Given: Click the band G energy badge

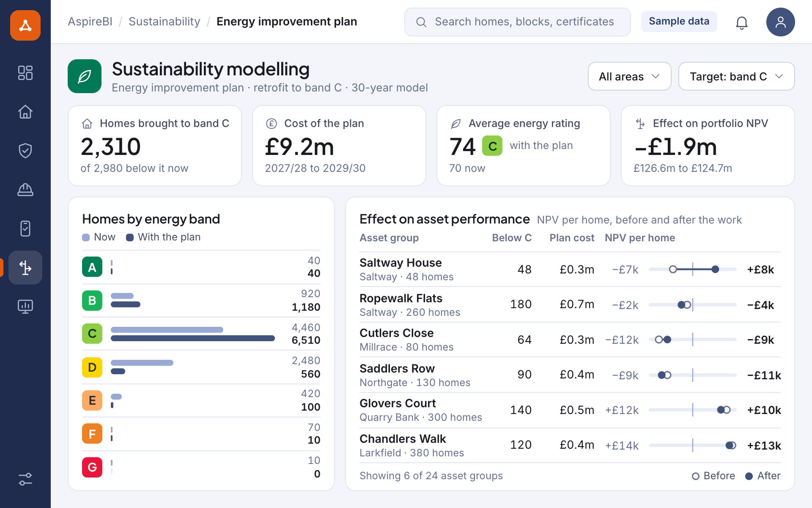Looking at the screenshot, I should [x=92, y=467].
